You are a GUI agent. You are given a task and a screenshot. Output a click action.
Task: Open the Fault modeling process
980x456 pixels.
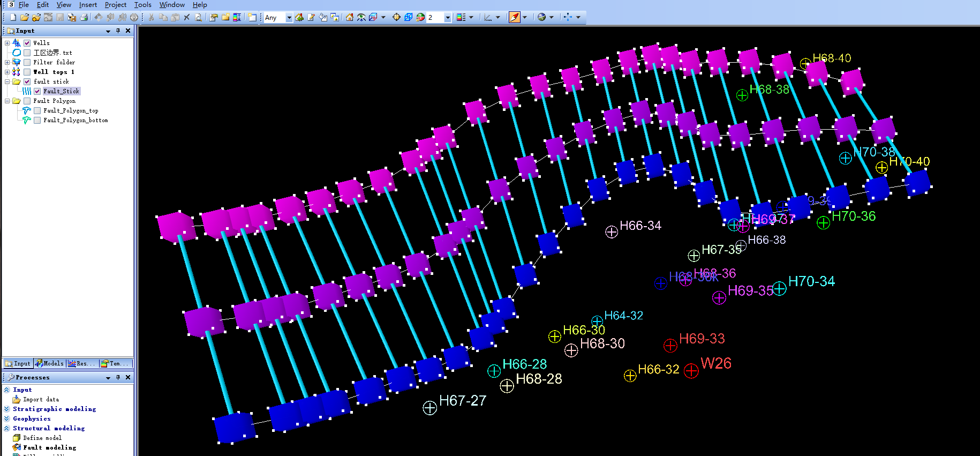pyautogui.click(x=49, y=447)
